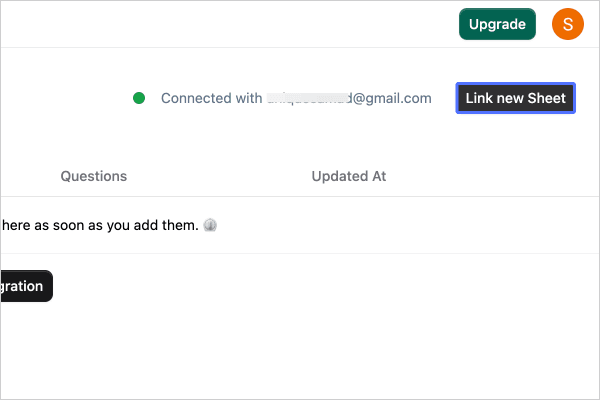The image size is (600, 400).
Task: Sort by the Questions column header
Action: [x=94, y=176]
